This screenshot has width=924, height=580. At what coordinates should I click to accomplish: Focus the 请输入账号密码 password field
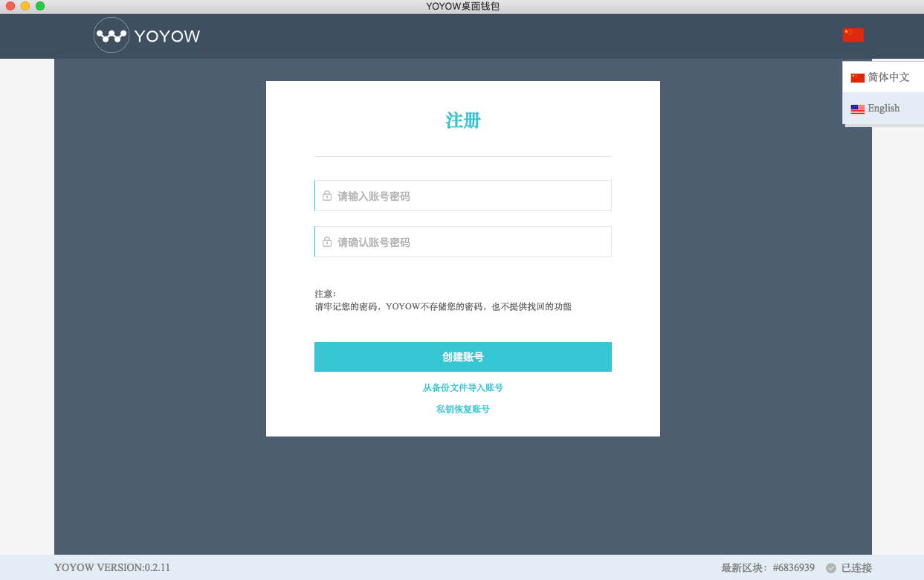463,196
